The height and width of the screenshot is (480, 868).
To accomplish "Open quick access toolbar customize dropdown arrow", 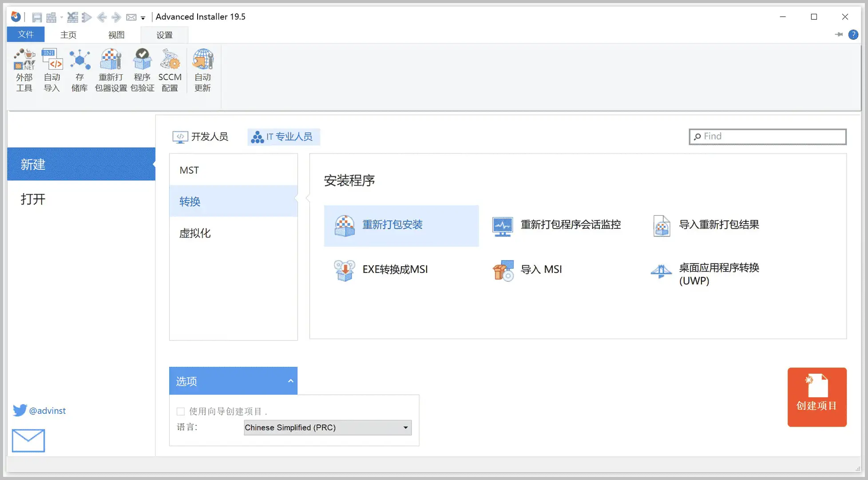I will pos(143,18).
